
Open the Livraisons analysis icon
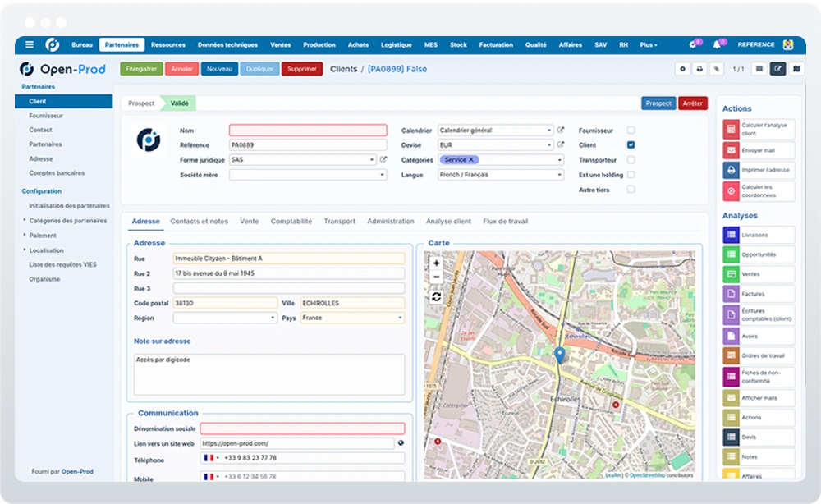tap(731, 235)
